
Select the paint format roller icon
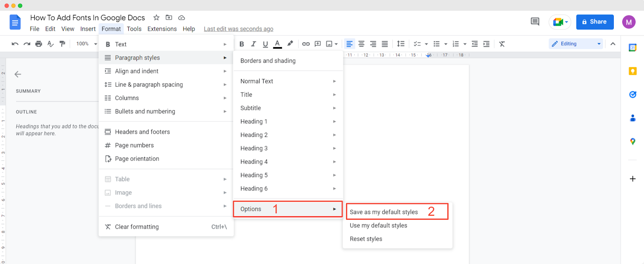pos(62,44)
